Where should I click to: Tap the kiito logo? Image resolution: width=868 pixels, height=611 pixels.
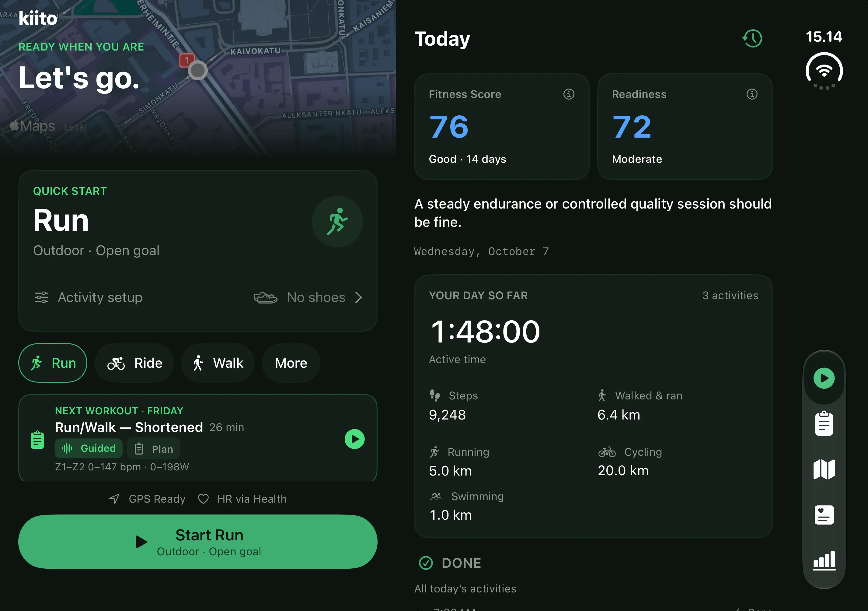38,18
